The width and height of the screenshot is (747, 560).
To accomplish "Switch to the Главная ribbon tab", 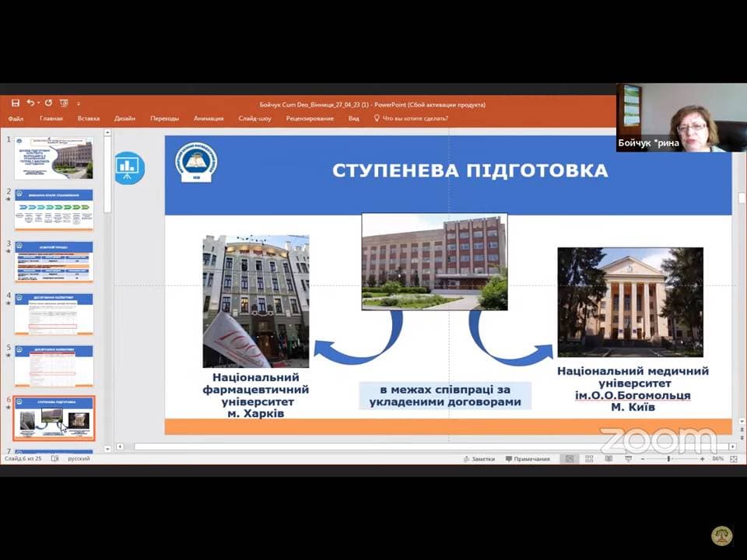I will (x=51, y=118).
